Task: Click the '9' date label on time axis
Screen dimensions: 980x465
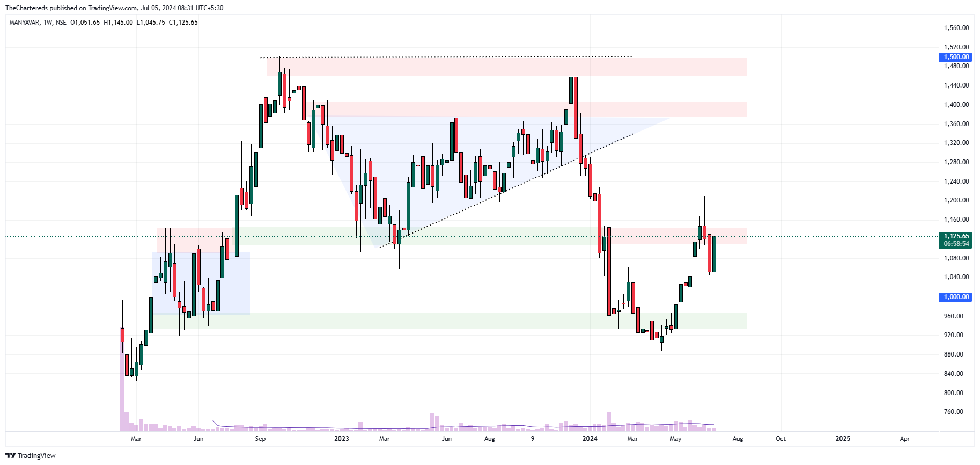Action: coord(533,439)
